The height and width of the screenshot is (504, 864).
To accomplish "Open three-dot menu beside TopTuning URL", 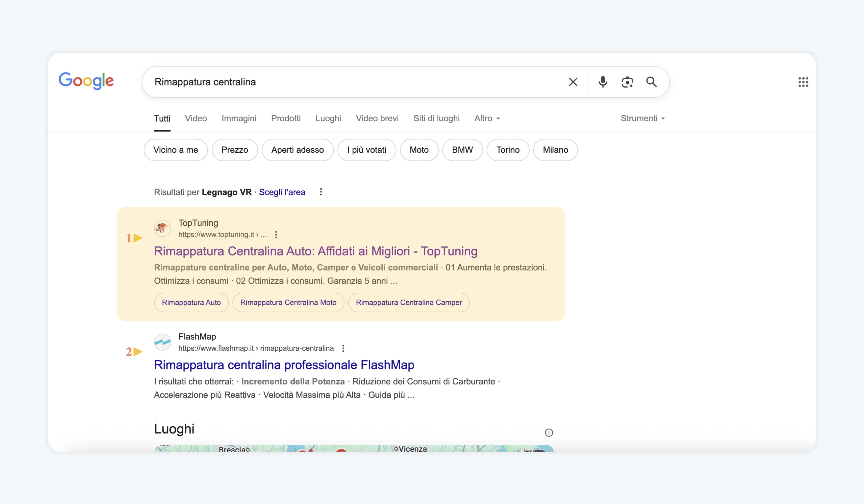I will pyautogui.click(x=276, y=235).
